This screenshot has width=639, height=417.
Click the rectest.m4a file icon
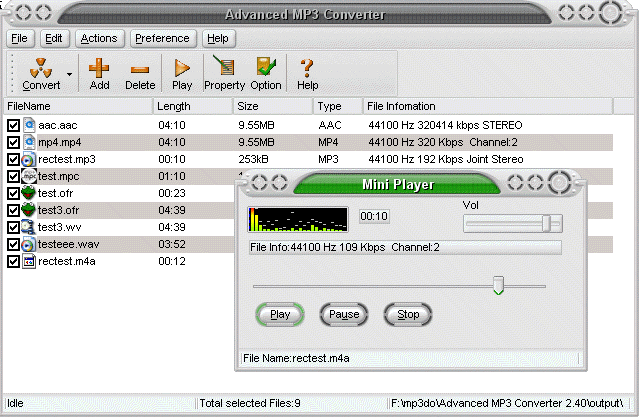pyautogui.click(x=29, y=261)
